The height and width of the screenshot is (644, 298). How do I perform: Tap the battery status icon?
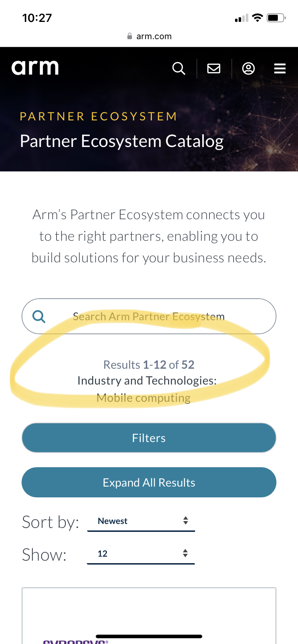(x=276, y=18)
